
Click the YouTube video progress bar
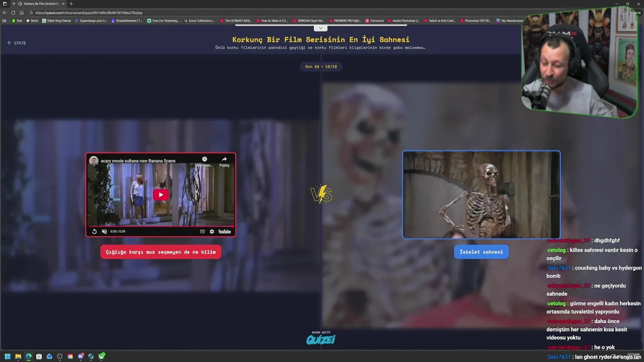[x=160, y=226]
